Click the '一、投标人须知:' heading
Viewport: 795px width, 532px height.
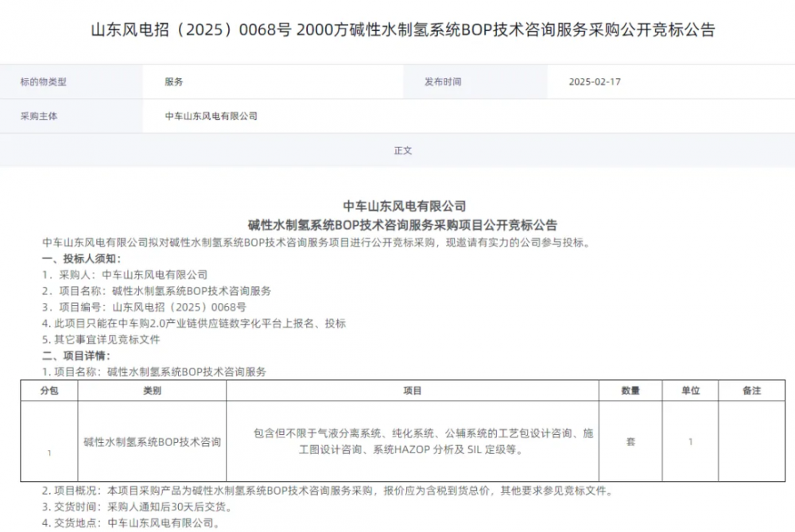(82, 258)
